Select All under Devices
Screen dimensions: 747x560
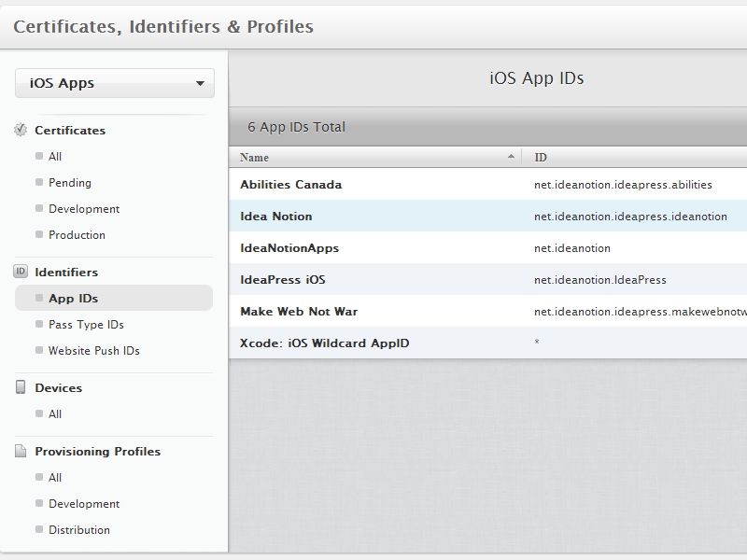pos(55,413)
